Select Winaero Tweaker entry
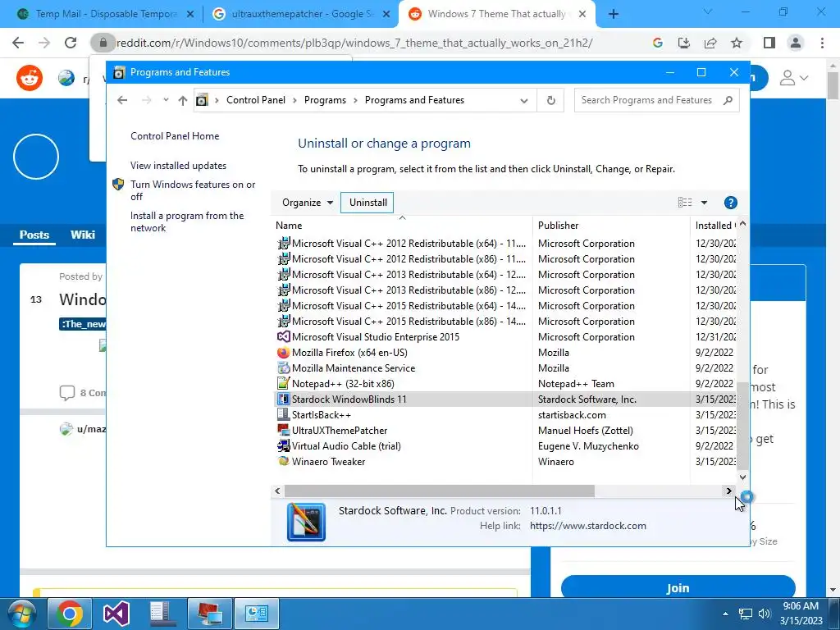840x630 pixels. point(504,461)
